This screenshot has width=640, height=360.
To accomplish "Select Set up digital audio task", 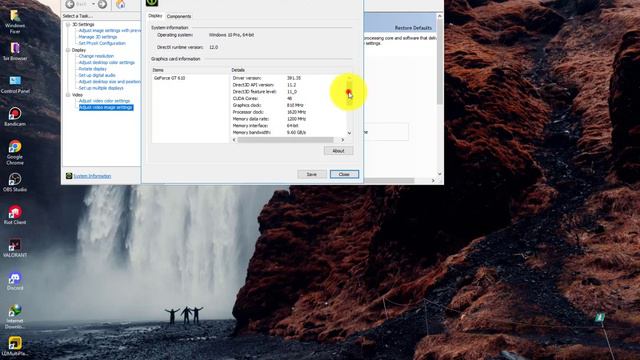I will pos(97,76).
